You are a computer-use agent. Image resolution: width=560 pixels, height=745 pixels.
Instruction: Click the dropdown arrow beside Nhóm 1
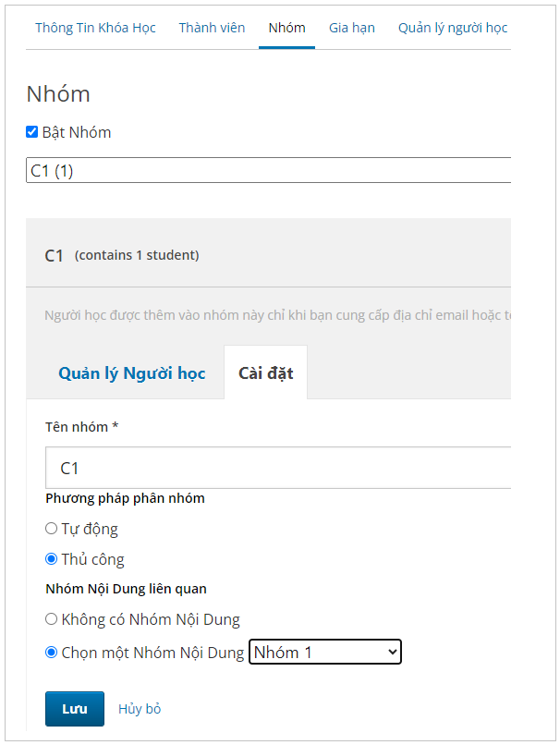393,652
